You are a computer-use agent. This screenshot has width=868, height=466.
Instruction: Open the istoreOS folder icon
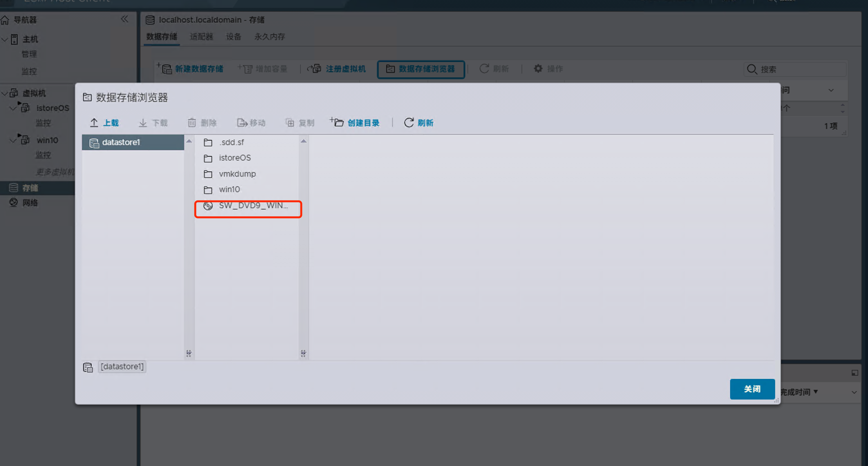(x=208, y=158)
